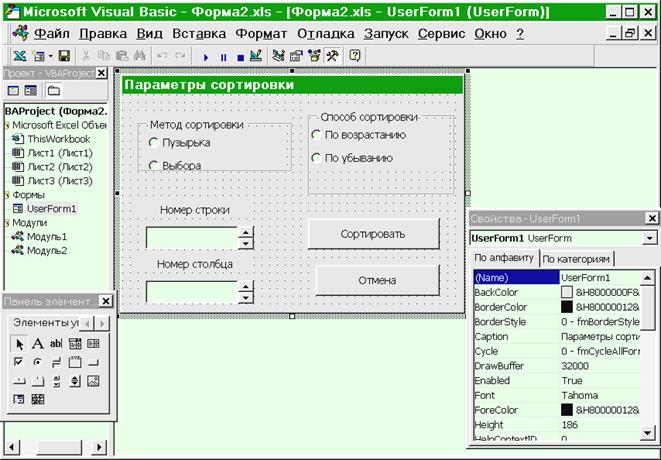Image resolution: width=661 pixels, height=460 pixels.
Task: Open the Properties Window toolbar icon
Action: pyautogui.click(x=296, y=56)
